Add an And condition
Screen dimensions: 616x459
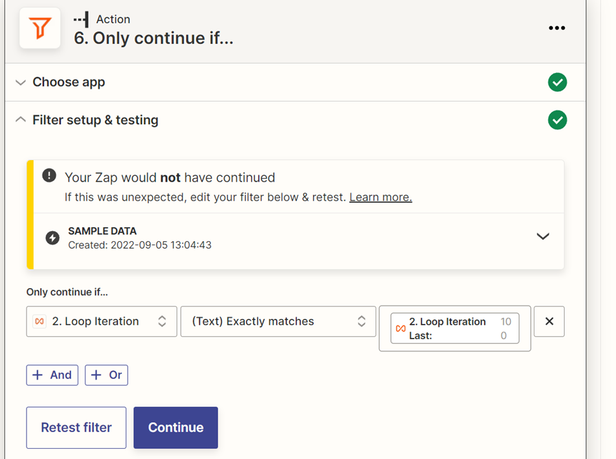coord(52,375)
